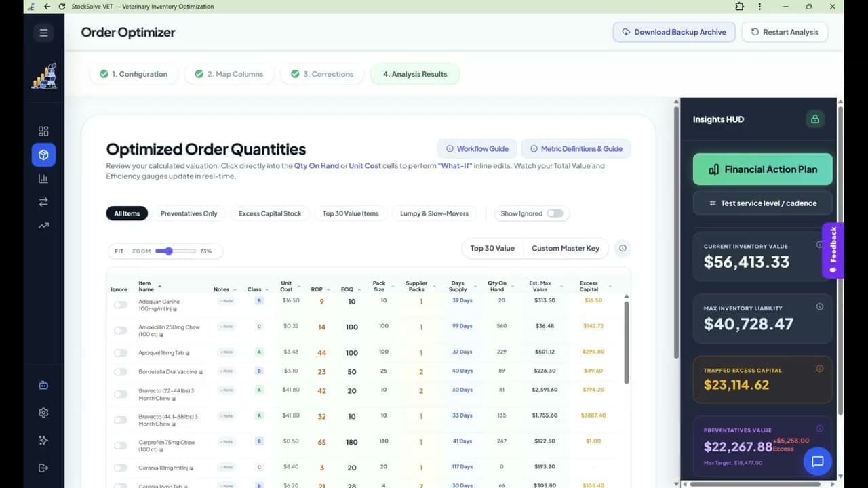This screenshot has height=488, width=868.
Task: Toggle Ignore for Cerenia 10mg/ml Inj row
Action: point(120,468)
